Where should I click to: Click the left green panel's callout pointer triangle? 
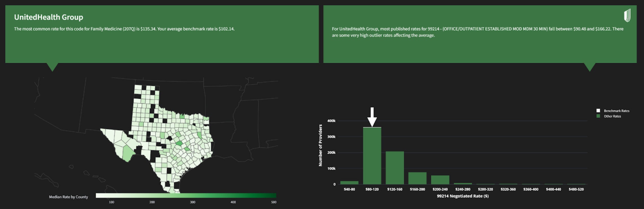pyautogui.click(x=52, y=67)
